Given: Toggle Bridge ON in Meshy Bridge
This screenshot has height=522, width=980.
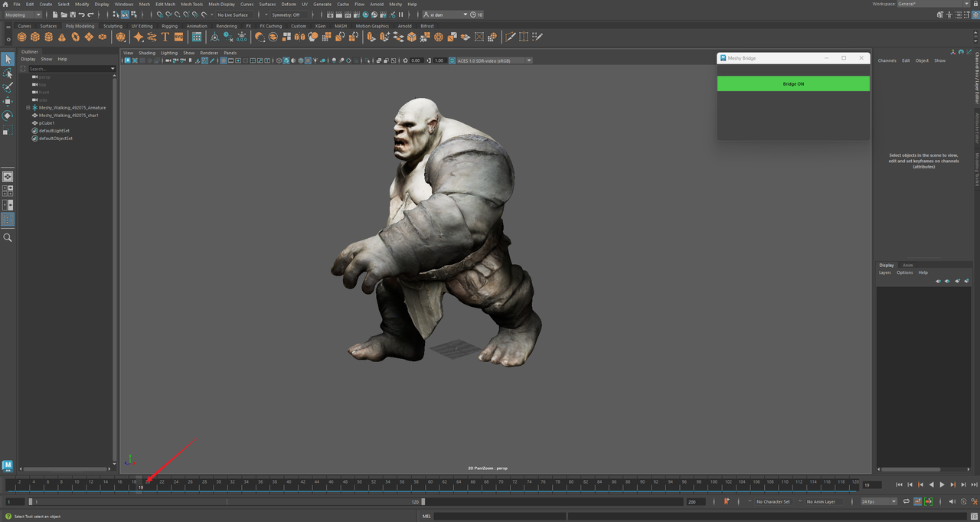Looking at the screenshot, I should tap(793, 83).
